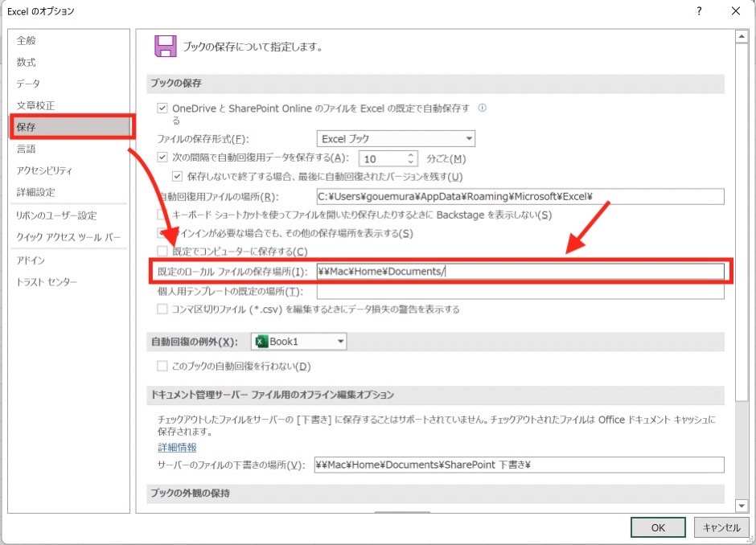Open the 自動回復の例外 Book1 dropdown
This screenshot has height=545, width=756.
point(299,342)
